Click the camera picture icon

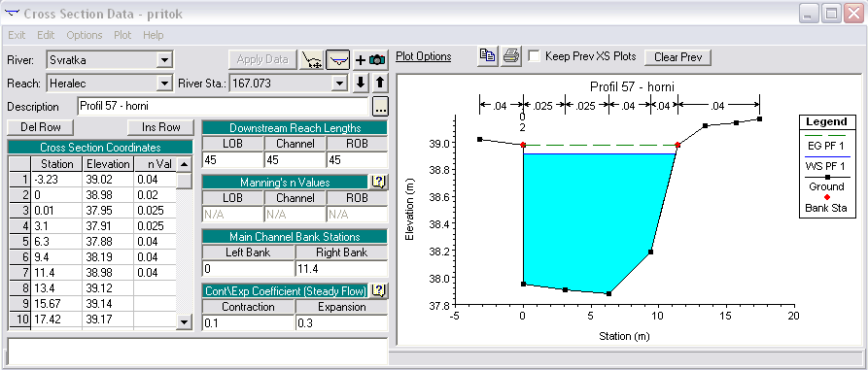377,60
